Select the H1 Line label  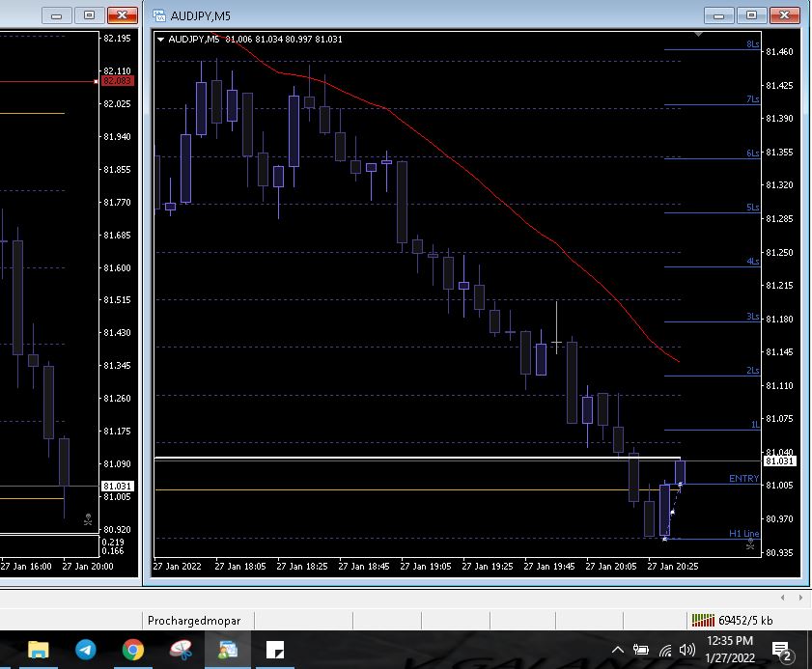click(744, 533)
